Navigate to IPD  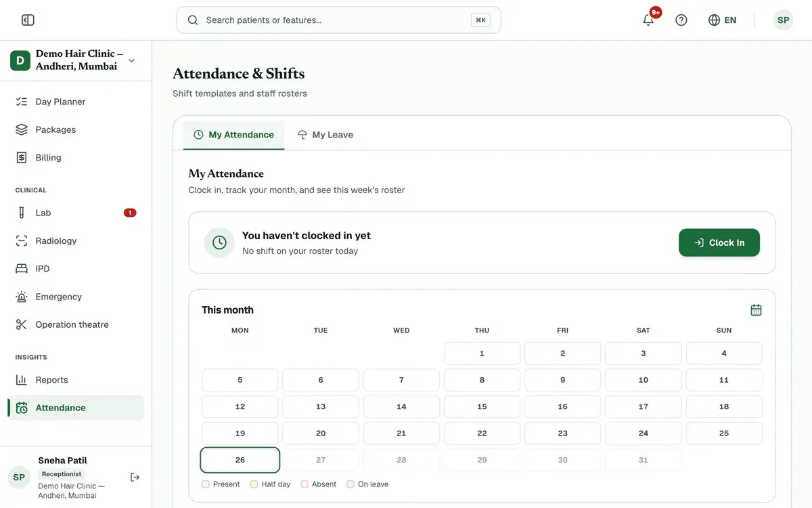coord(76,268)
